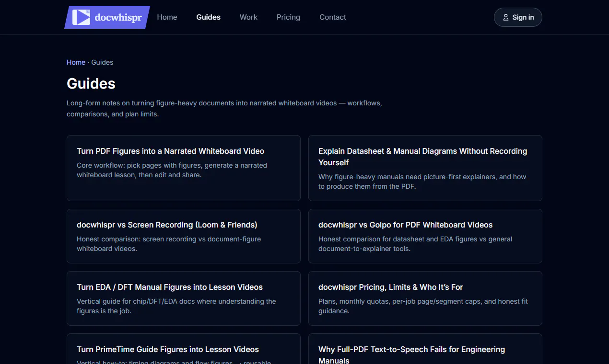Click the docwhispr brand wordmark
Image resolution: width=609 pixels, height=364 pixels.
click(118, 18)
